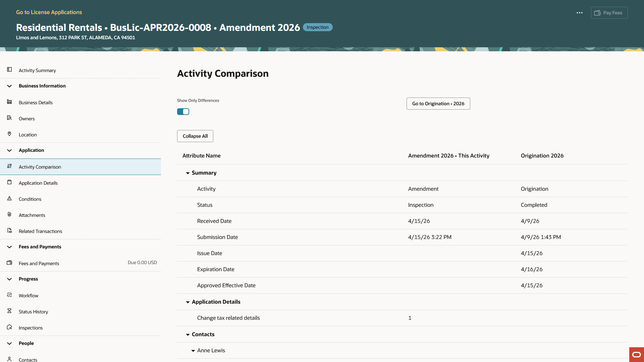Toggle the Show Only Differences switch
Viewport: 644px width, 362px height.
click(x=183, y=112)
